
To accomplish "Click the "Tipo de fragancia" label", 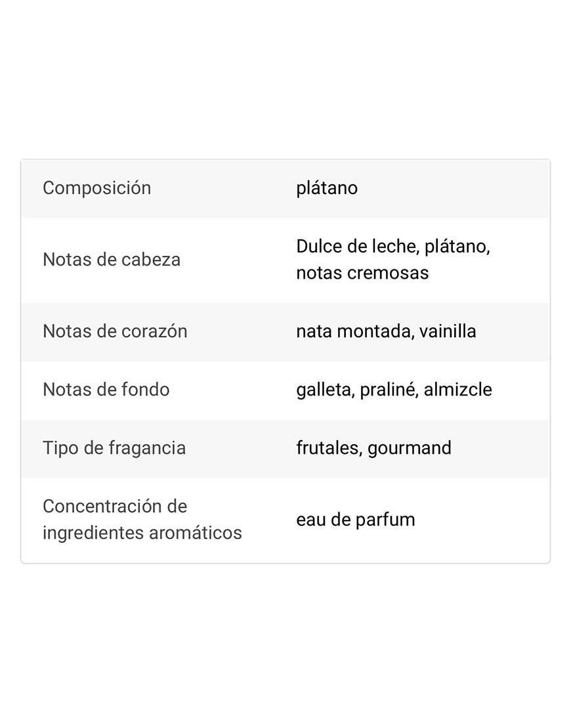I will point(114,448).
